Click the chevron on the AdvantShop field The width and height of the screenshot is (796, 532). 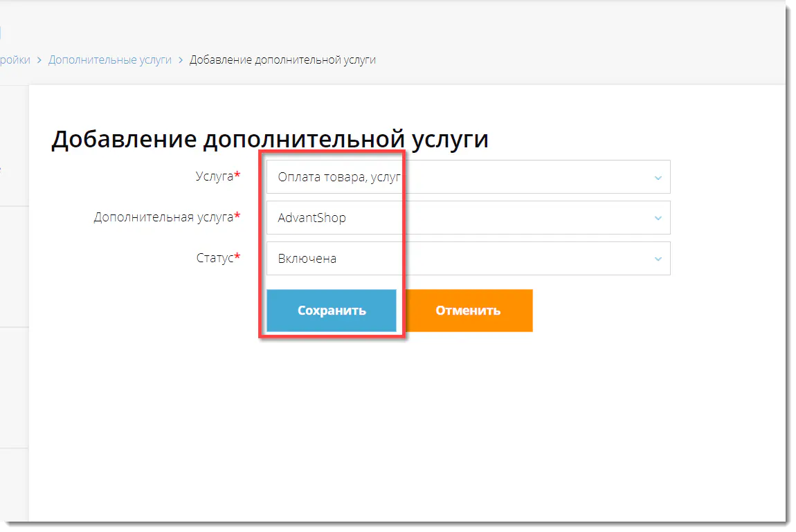(x=658, y=217)
